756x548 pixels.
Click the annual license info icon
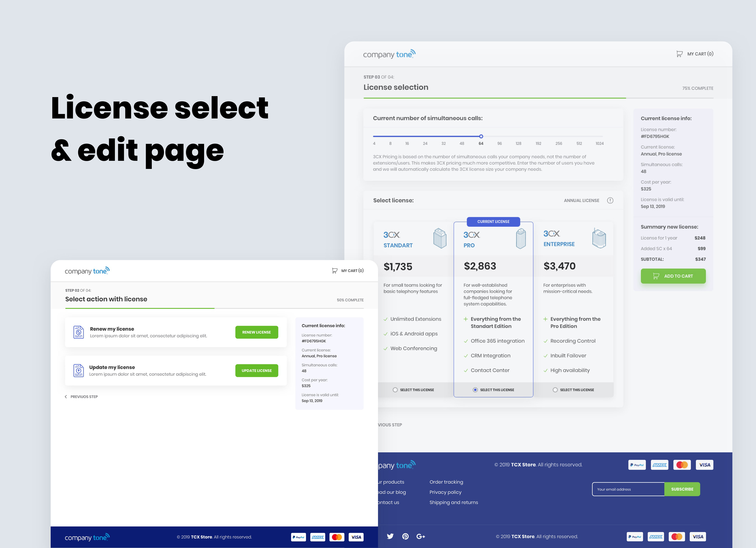coord(610,200)
